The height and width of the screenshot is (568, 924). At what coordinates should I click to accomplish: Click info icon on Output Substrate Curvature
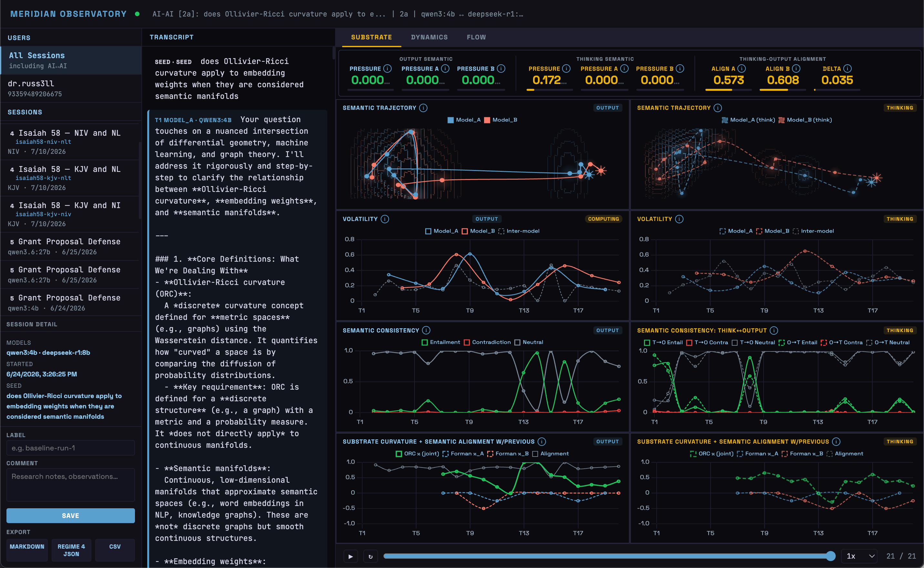pyautogui.click(x=541, y=441)
